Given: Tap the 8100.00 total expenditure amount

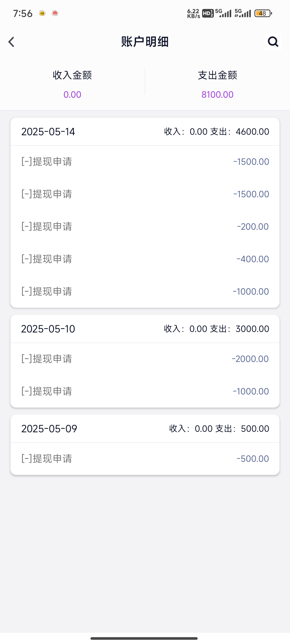Looking at the screenshot, I should (x=217, y=95).
